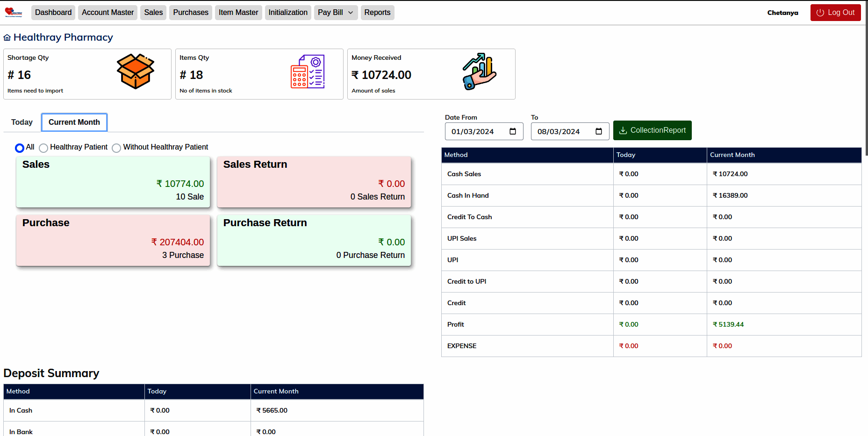This screenshot has height=436, width=868.
Task: Click the home icon beside Healthray Pharmacy
Action: pos(7,36)
